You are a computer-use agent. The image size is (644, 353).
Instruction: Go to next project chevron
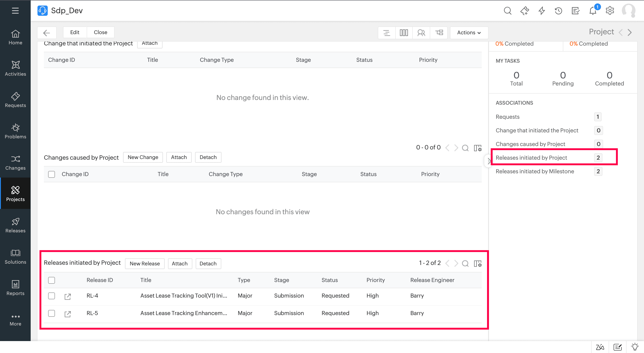click(x=630, y=32)
